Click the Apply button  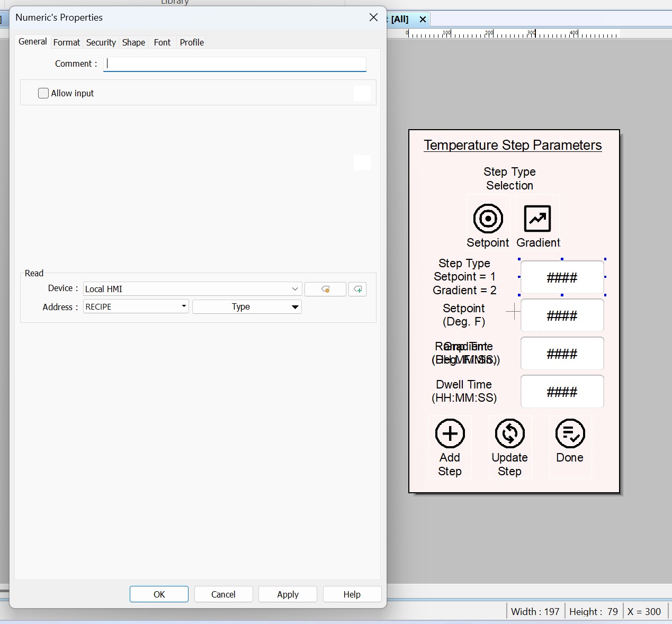[x=288, y=594]
